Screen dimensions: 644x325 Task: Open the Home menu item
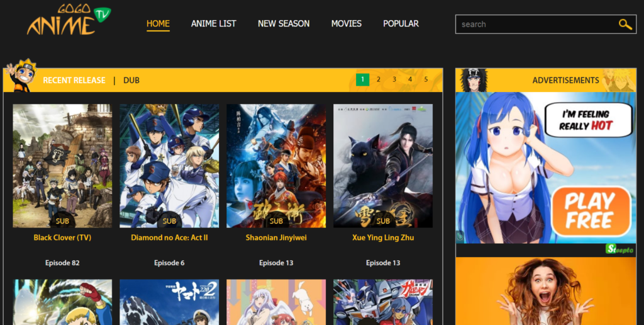coord(158,24)
